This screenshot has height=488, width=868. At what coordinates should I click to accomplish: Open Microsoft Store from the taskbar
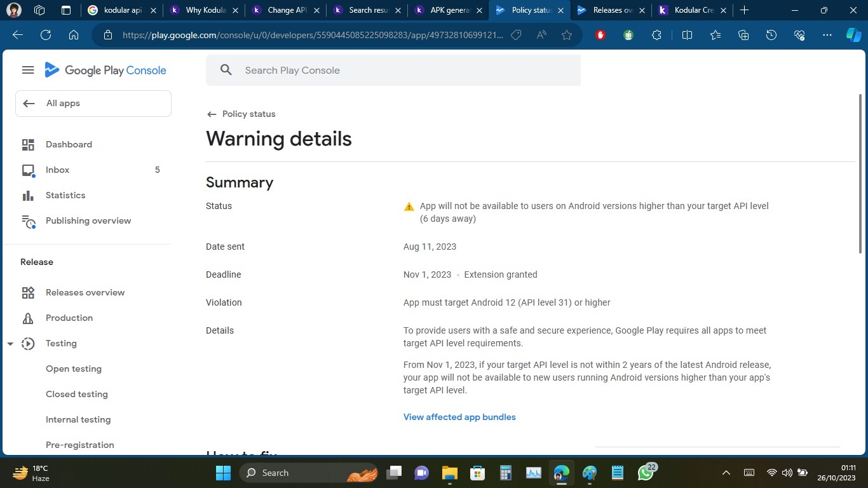(478, 473)
